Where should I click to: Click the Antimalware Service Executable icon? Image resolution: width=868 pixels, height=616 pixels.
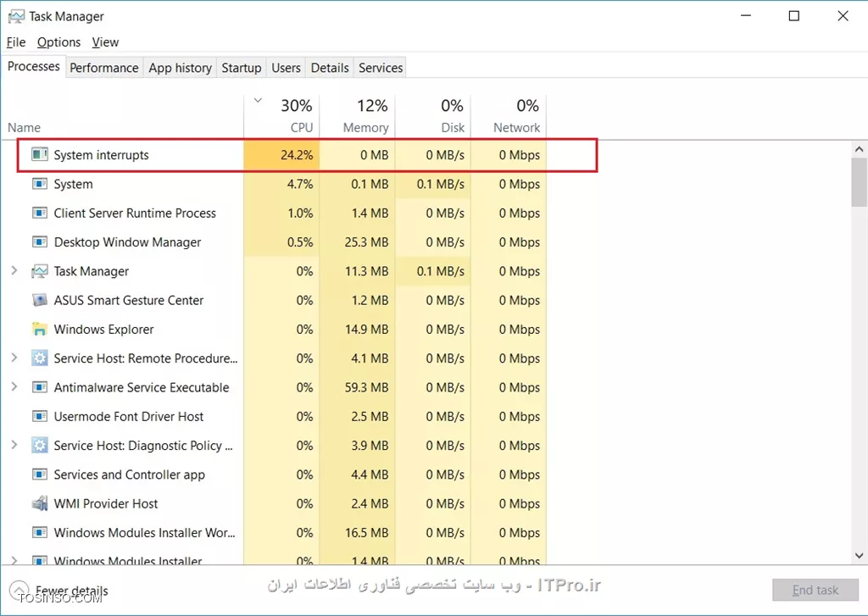[39, 387]
